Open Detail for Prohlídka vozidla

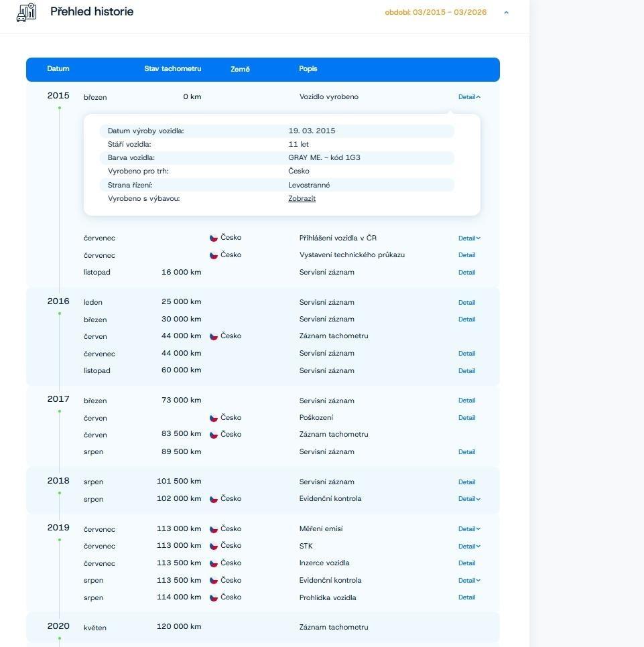tap(466, 597)
